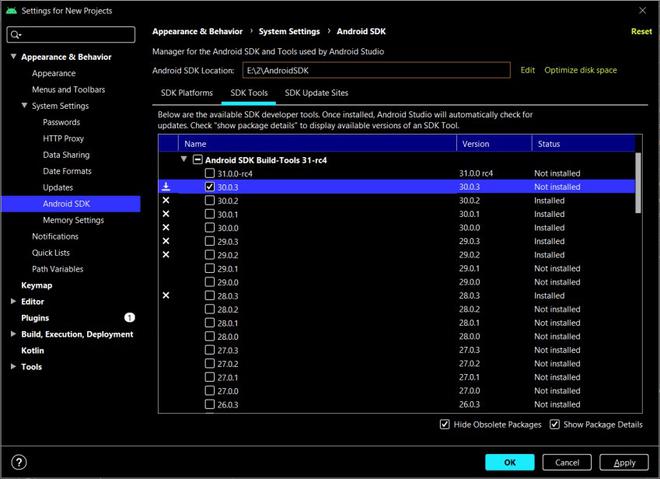Click Appearance & Behavior breadcrumb
The height and width of the screenshot is (479, 660).
coord(197,32)
